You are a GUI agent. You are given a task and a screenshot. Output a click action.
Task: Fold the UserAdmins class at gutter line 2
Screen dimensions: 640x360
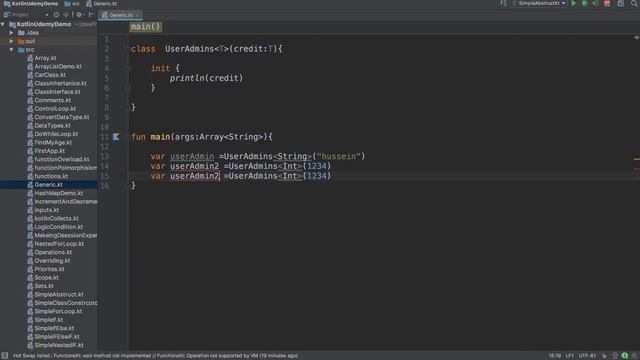click(128, 49)
